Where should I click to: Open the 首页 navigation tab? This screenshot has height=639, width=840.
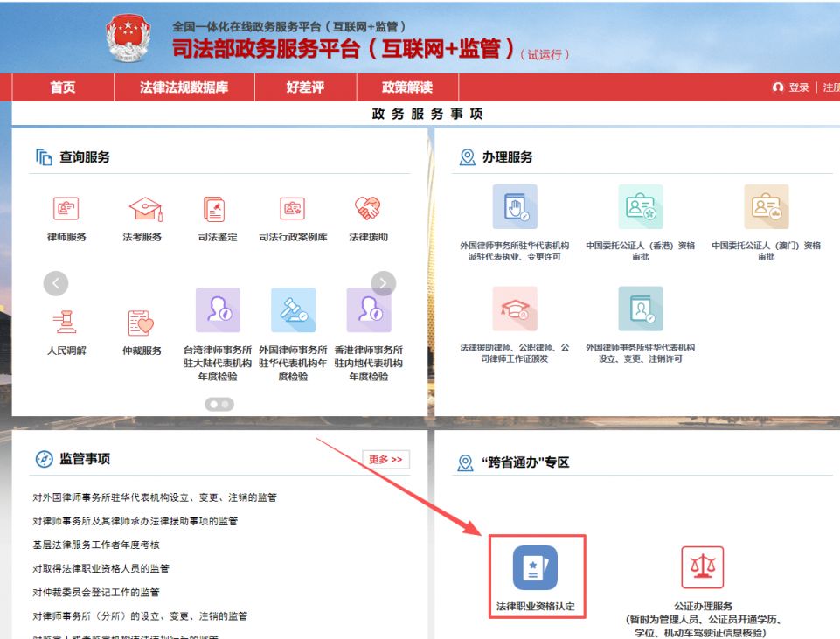[x=63, y=87]
